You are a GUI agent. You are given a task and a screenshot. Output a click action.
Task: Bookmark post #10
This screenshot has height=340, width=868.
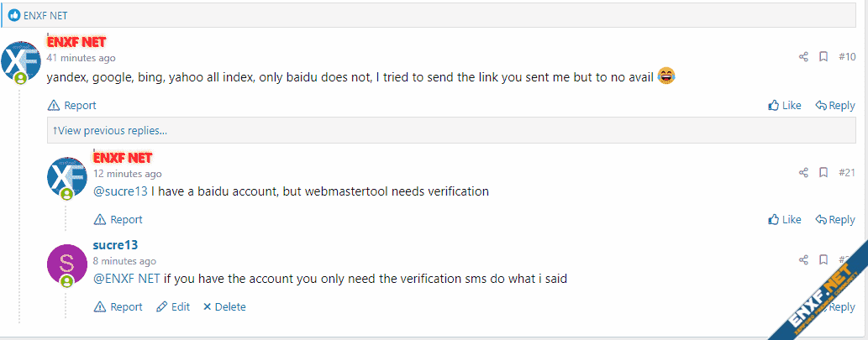click(x=823, y=56)
